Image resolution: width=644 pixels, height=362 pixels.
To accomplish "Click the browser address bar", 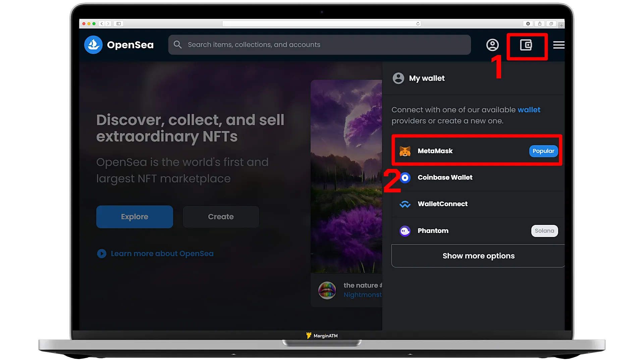I will (x=321, y=24).
